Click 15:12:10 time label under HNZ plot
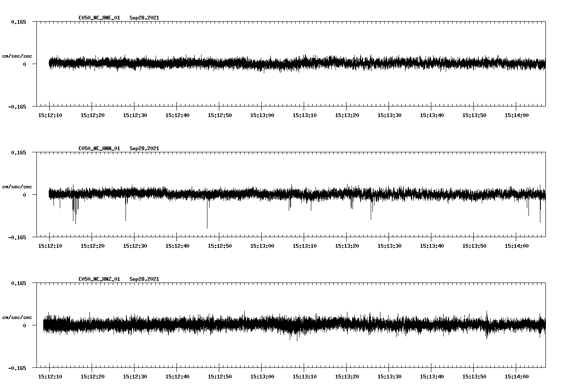 (x=50, y=376)
